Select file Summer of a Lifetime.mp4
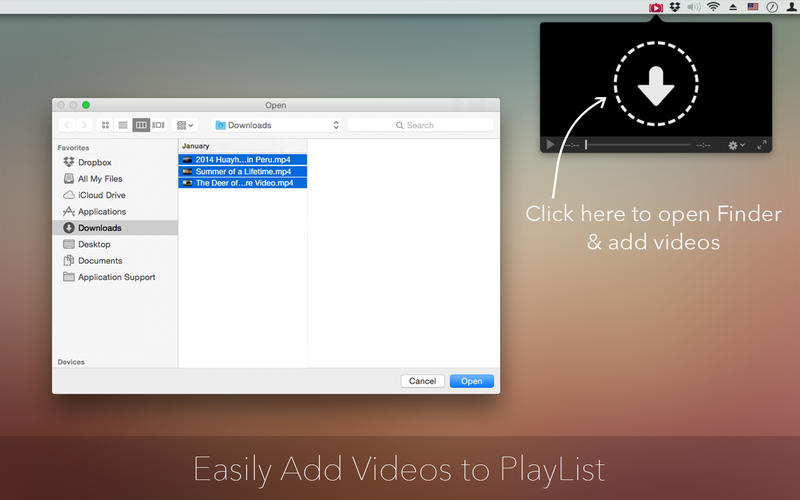This screenshot has width=800, height=500. [242, 171]
